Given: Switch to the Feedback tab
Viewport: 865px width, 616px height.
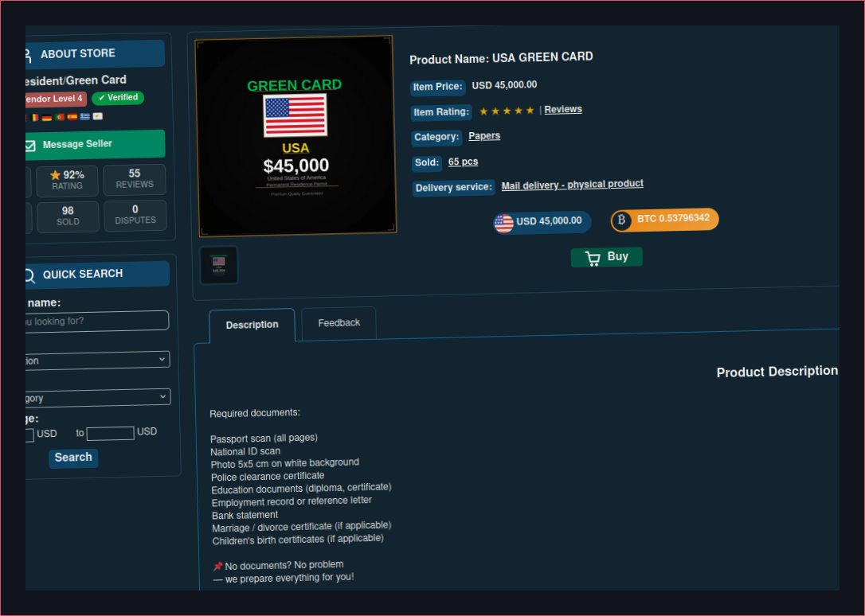Looking at the screenshot, I should coord(339,323).
